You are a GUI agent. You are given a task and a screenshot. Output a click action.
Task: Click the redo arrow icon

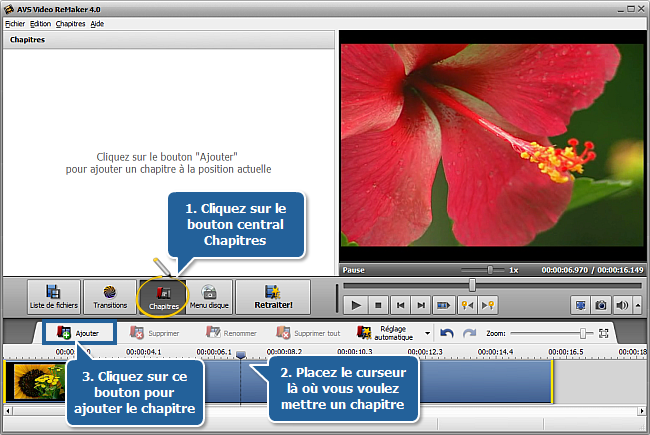tap(469, 332)
